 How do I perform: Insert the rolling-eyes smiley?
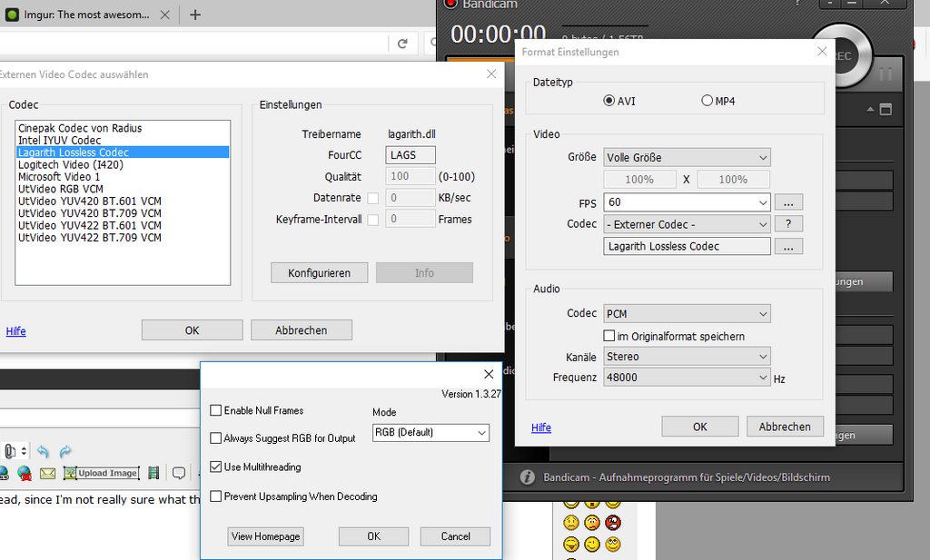(613, 544)
